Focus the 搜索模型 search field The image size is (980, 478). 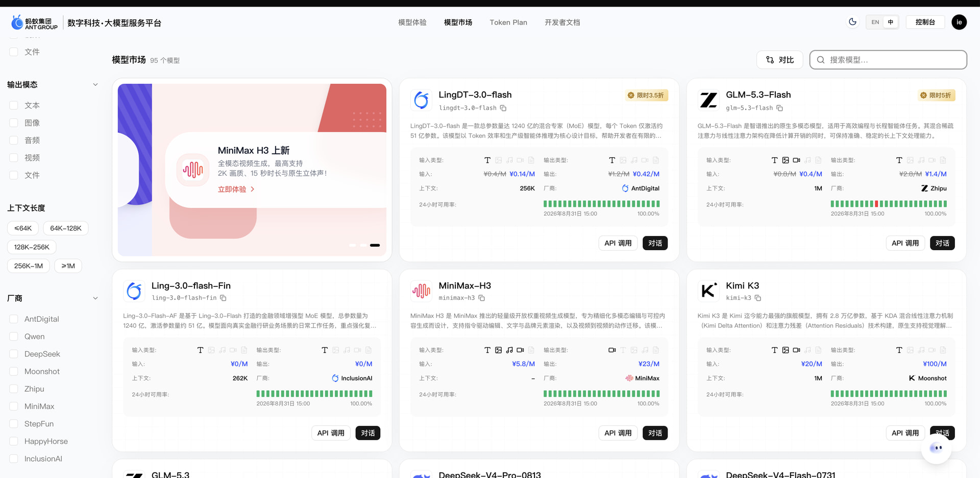tap(888, 60)
